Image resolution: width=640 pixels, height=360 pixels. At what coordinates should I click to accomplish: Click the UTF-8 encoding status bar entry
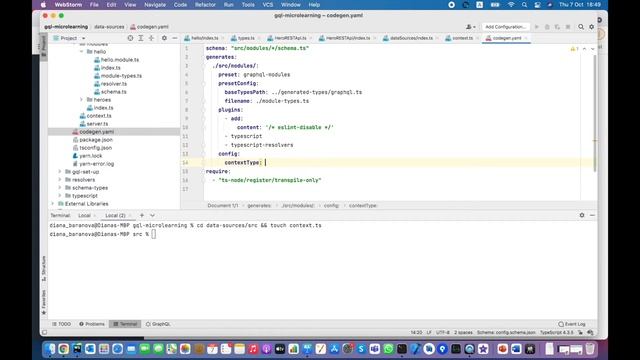pyautogui.click(x=442, y=333)
